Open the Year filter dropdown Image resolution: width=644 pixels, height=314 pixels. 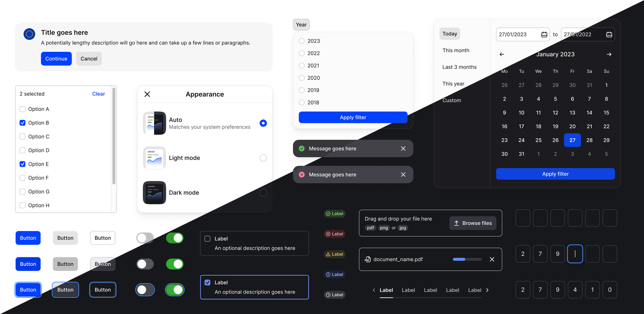pyautogui.click(x=301, y=25)
